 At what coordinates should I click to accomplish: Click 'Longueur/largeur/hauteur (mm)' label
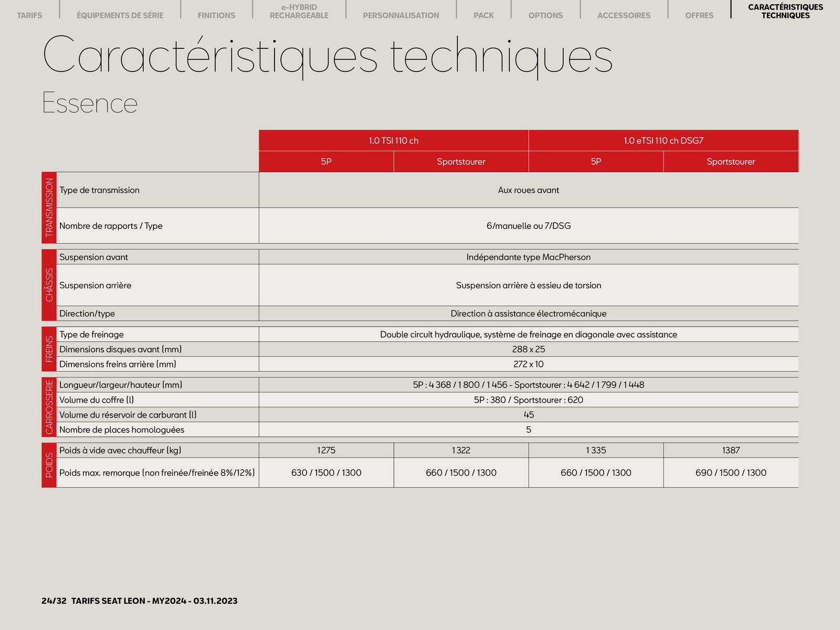tap(121, 385)
